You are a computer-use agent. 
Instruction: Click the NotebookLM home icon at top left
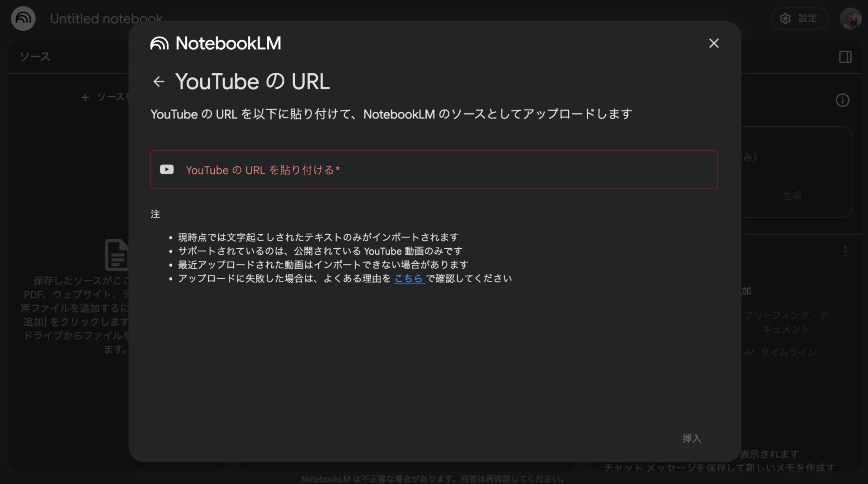tap(23, 19)
